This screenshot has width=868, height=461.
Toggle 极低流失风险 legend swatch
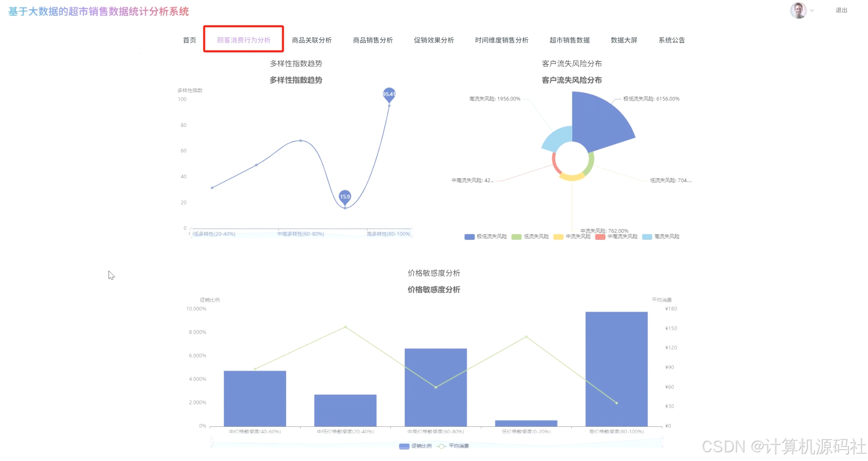tap(470, 237)
